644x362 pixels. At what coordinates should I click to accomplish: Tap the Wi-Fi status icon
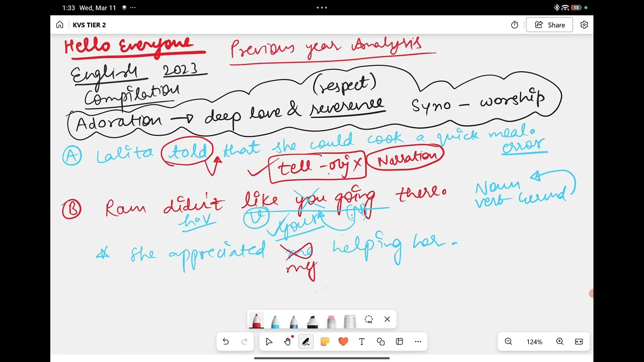[x=565, y=8]
